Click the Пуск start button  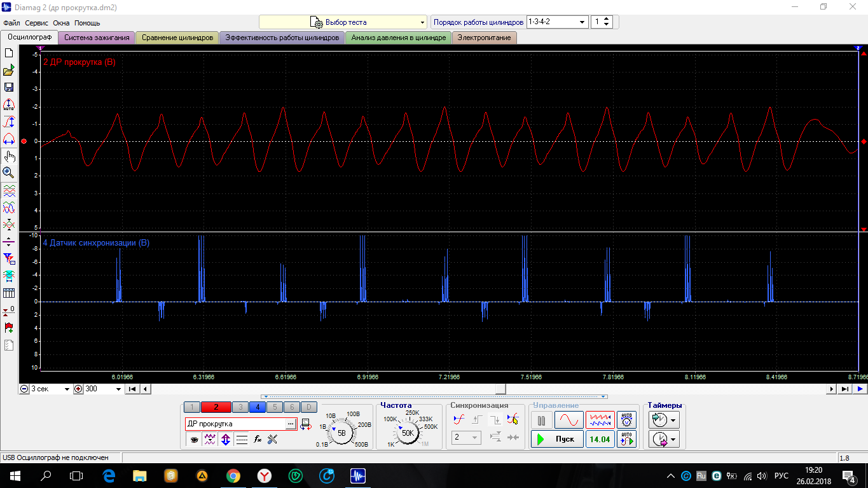click(x=557, y=439)
